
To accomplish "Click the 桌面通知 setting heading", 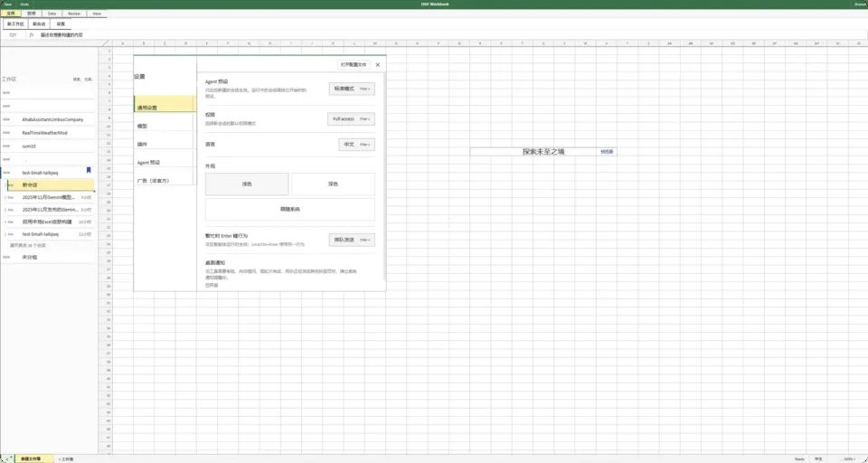I will 215,263.
